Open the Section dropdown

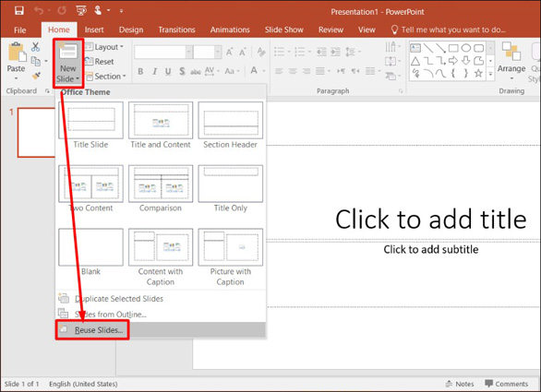click(106, 77)
